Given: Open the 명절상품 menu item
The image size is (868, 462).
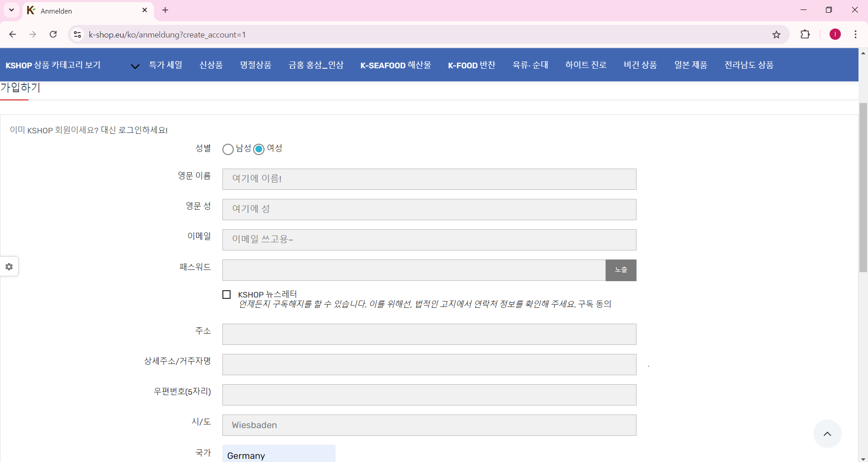Looking at the screenshot, I should tap(255, 65).
